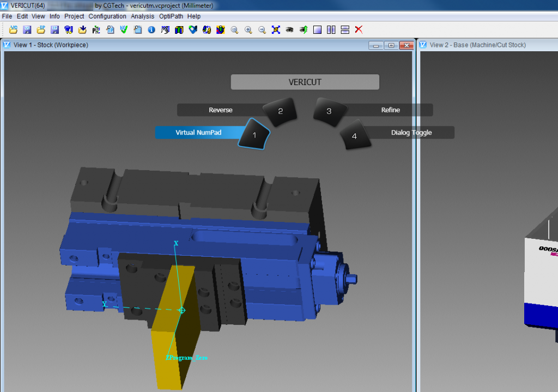This screenshot has width=558, height=392.
Task: Switch to stacked two-view layout icon
Action: point(345,30)
